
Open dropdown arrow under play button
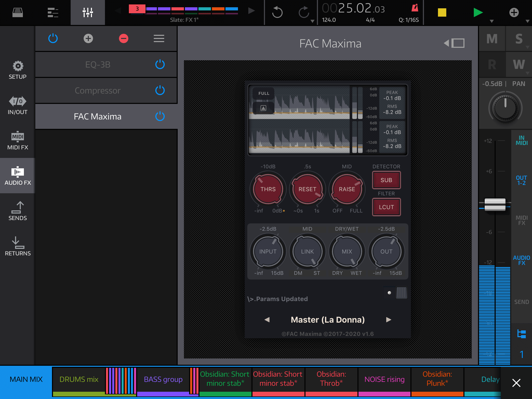tap(491, 21)
